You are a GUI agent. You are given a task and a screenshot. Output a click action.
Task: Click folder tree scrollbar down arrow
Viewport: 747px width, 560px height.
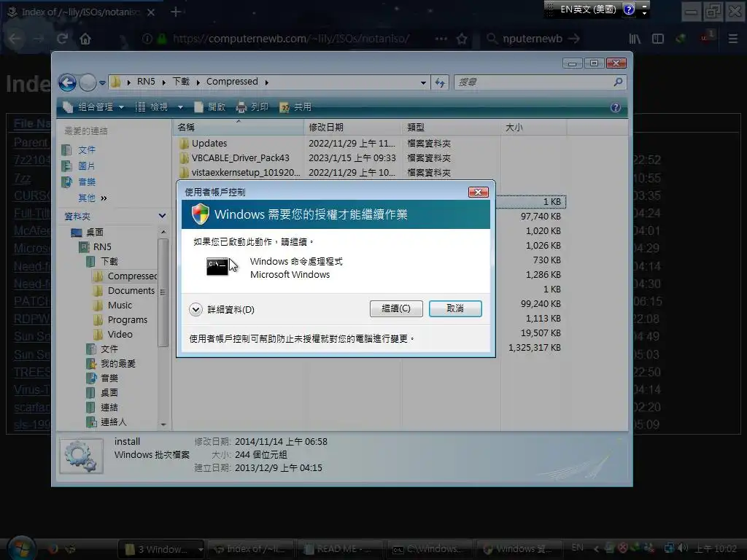[x=163, y=424]
